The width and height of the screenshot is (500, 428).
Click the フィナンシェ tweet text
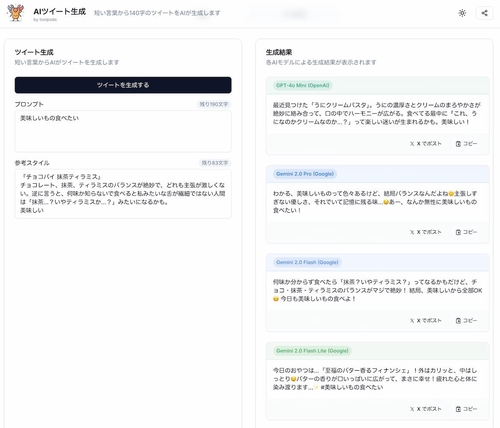coord(375,379)
